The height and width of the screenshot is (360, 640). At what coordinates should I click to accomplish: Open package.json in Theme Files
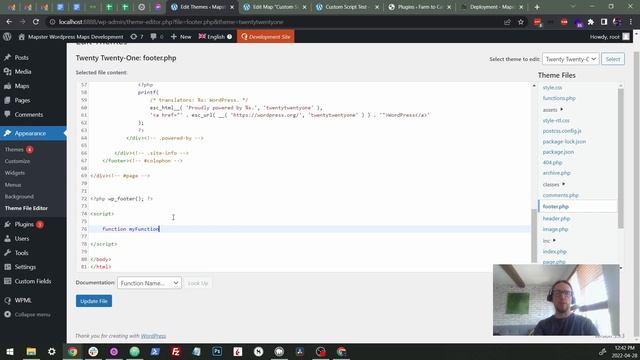[x=558, y=152]
